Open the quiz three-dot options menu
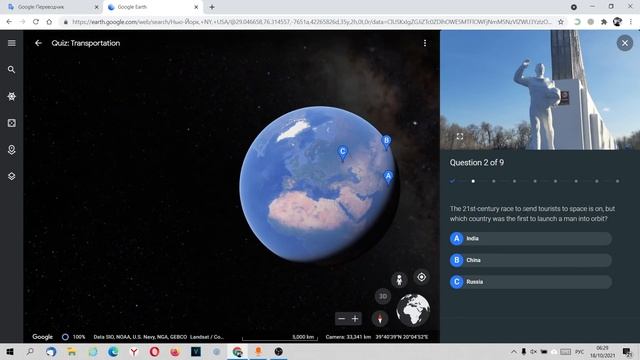The width and height of the screenshot is (640, 360). (x=425, y=43)
